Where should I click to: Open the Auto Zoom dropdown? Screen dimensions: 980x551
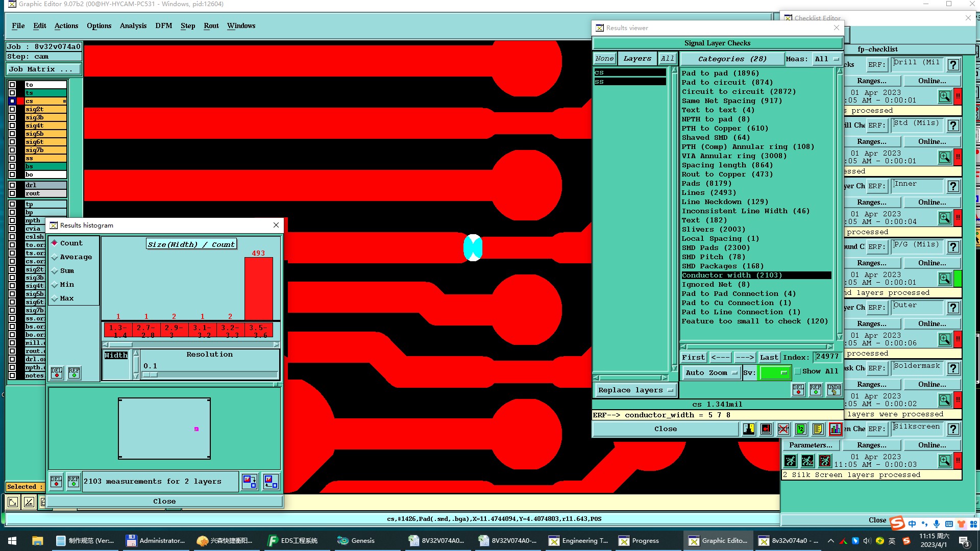(712, 373)
